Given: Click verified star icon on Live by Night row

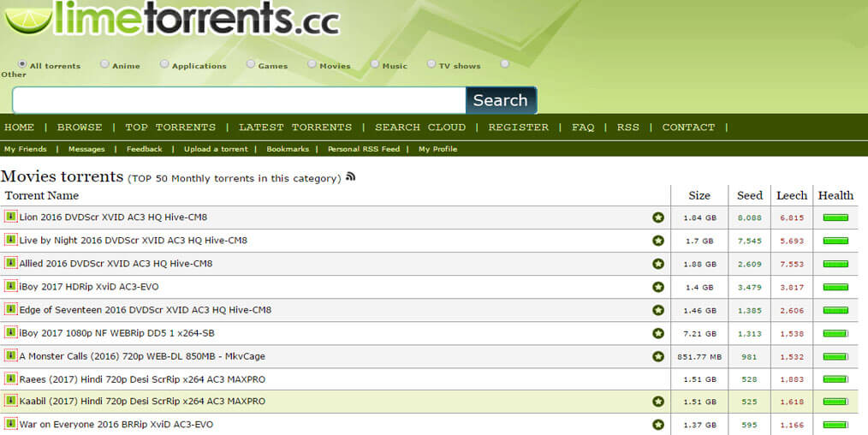Looking at the screenshot, I should (x=657, y=241).
